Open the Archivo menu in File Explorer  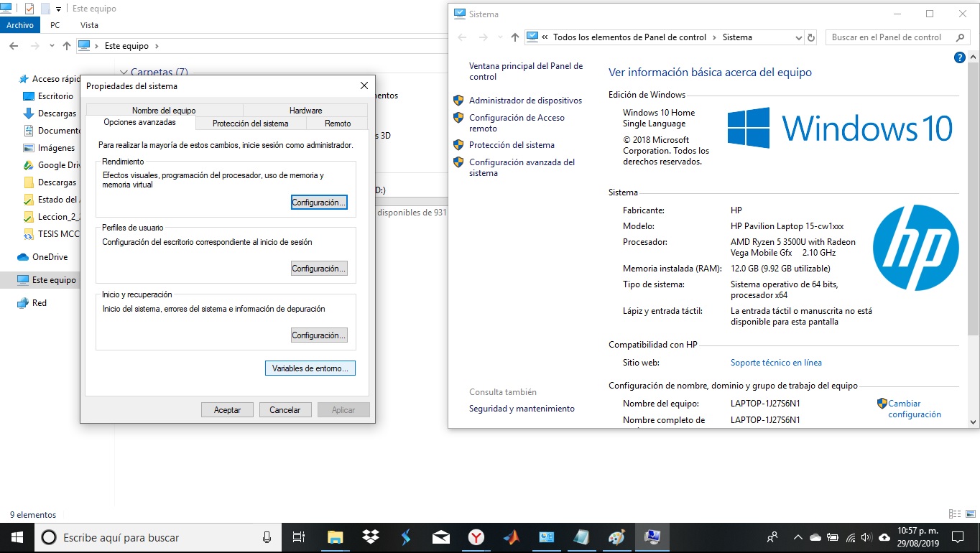click(x=20, y=24)
